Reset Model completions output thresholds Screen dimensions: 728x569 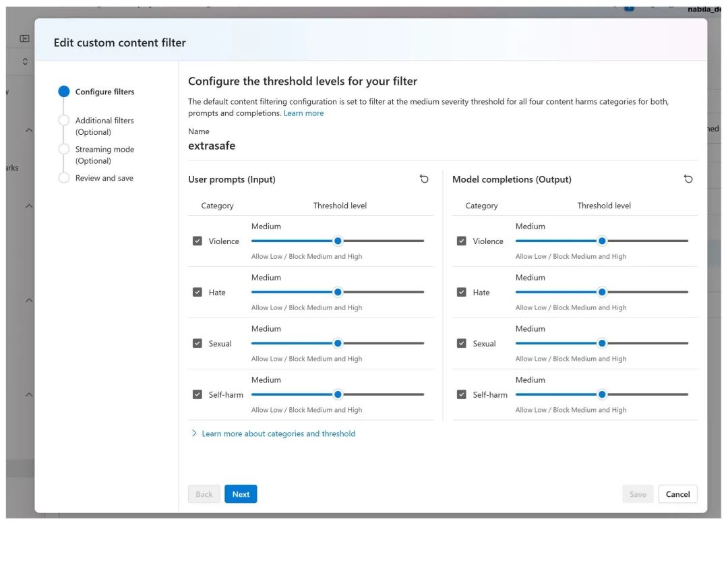click(x=688, y=179)
